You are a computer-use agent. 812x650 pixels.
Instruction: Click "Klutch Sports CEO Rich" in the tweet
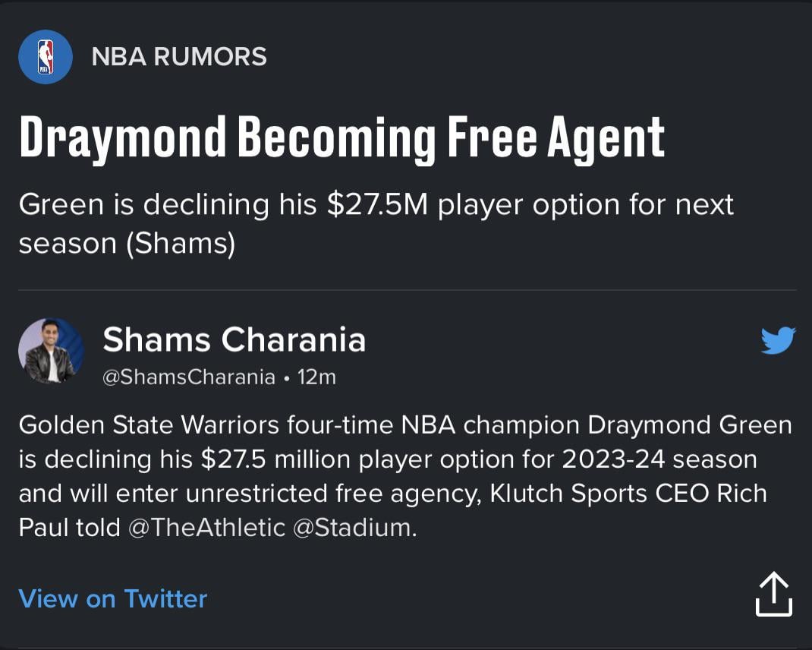[628, 493]
